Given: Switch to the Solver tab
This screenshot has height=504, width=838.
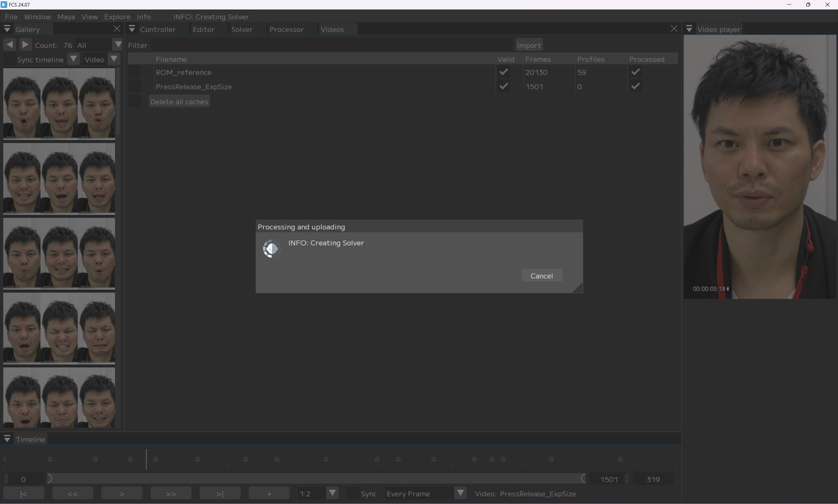Looking at the screenshot, I should click(242, 29).
